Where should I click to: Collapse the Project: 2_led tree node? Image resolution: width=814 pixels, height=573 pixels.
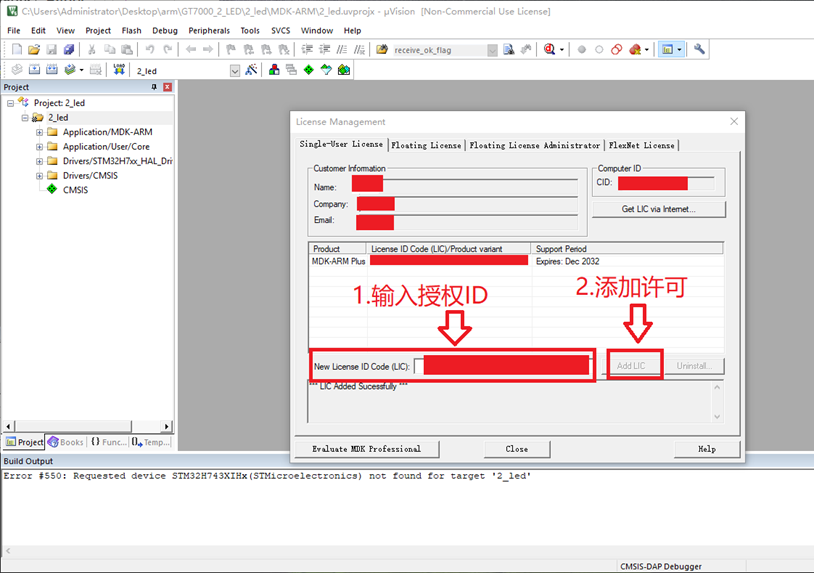click(x=10, y=103)
